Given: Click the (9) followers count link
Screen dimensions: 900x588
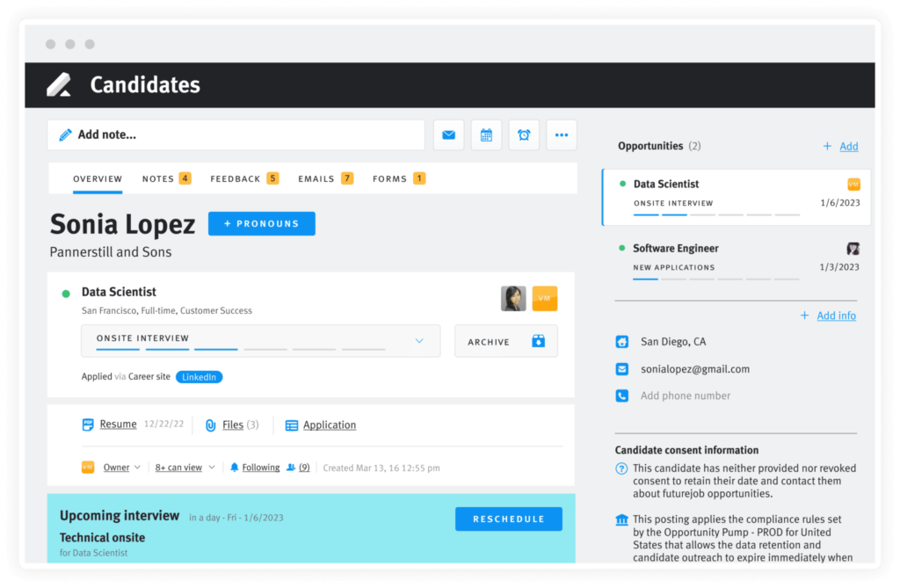Looking at the screenshot, I should (x=304, y=468).
